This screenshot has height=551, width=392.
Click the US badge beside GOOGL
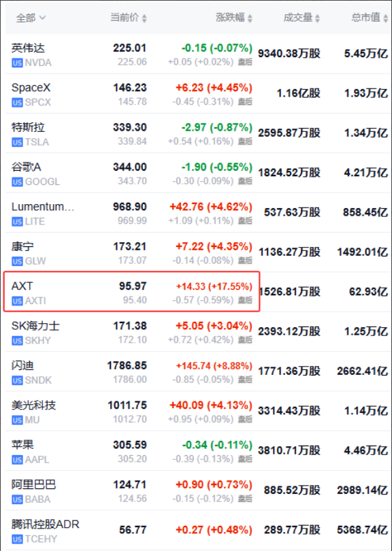[17, 182]
